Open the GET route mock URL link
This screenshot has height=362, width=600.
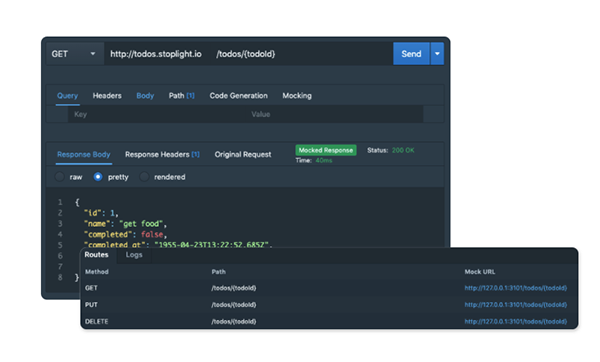(515, 288)
